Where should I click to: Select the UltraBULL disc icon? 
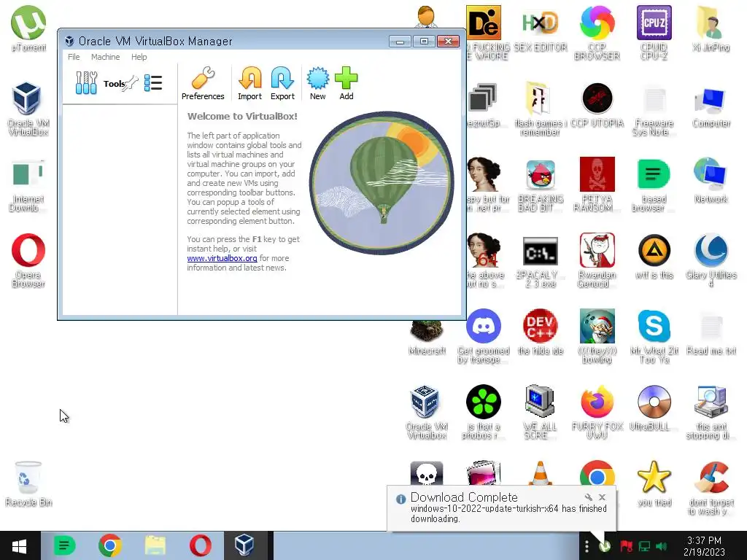click(x=654, y=408)
